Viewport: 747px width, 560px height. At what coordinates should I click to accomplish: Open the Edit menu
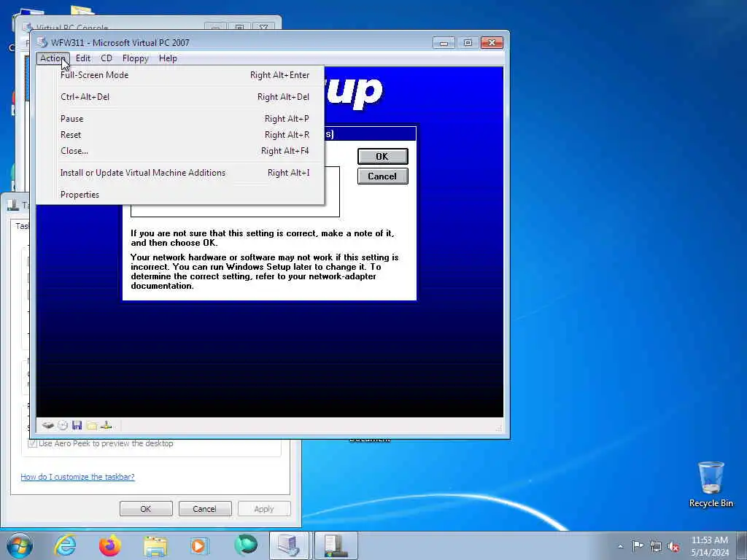pos(83,58)
